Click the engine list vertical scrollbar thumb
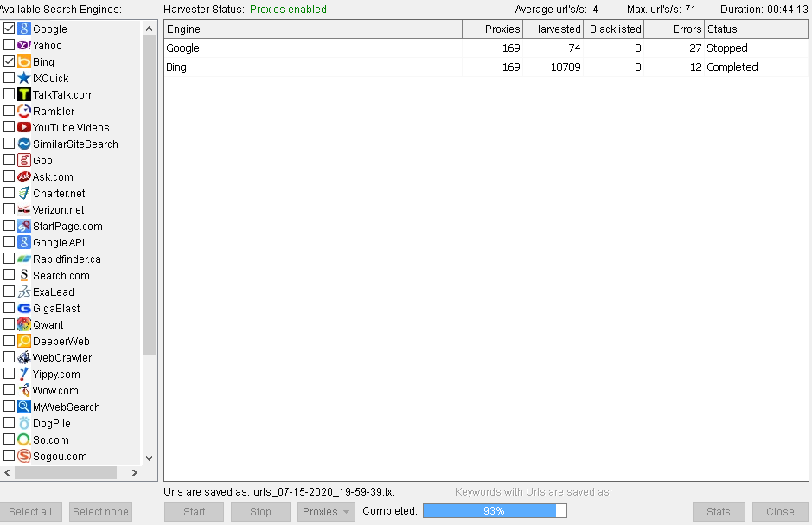This screenshot has width=812, height=525. [149, 195]
